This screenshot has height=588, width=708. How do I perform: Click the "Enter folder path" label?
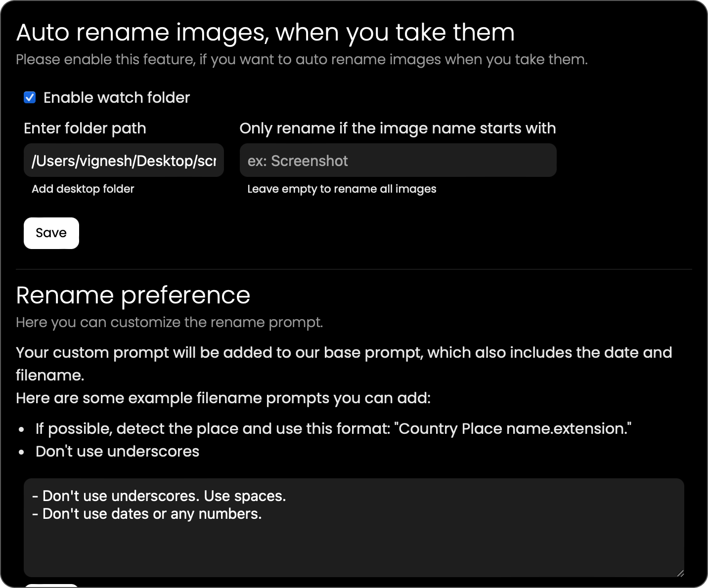click(x=85, y=128)
